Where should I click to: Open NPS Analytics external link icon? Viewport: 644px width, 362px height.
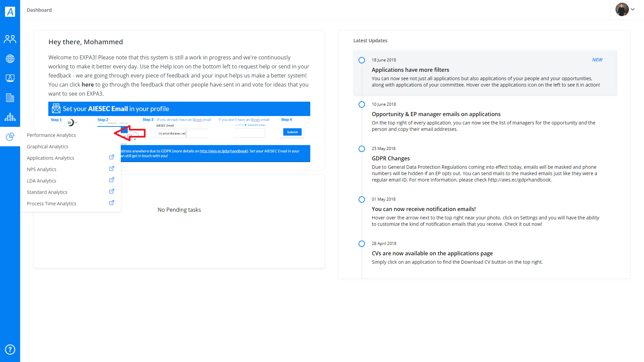[x=112, y=168]
